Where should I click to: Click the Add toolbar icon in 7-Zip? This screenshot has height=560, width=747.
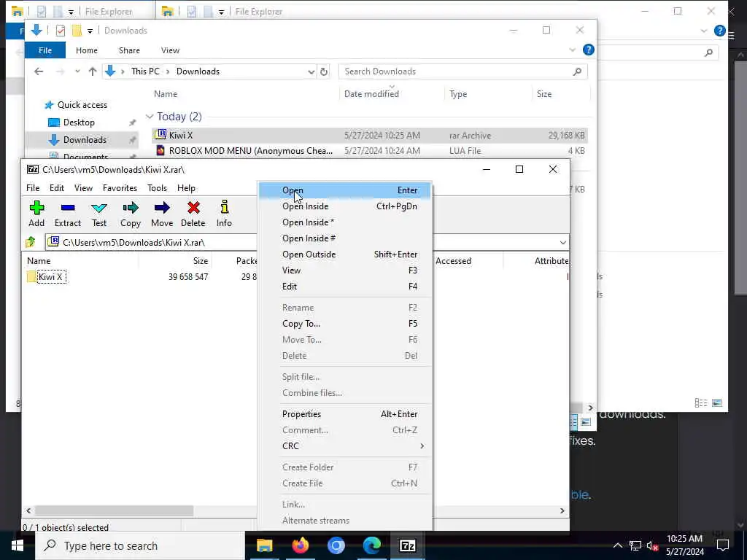point(36,214)
